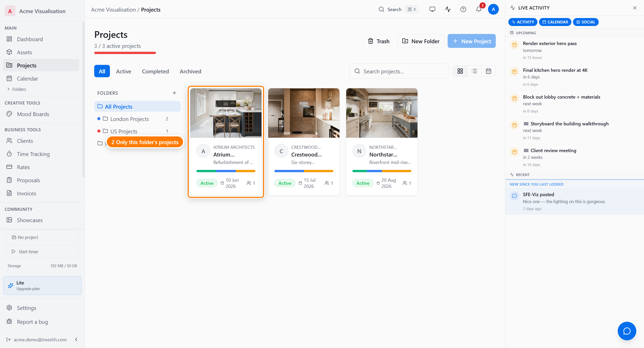Click the Atrium project progress bar

click(x=226, y=171)
